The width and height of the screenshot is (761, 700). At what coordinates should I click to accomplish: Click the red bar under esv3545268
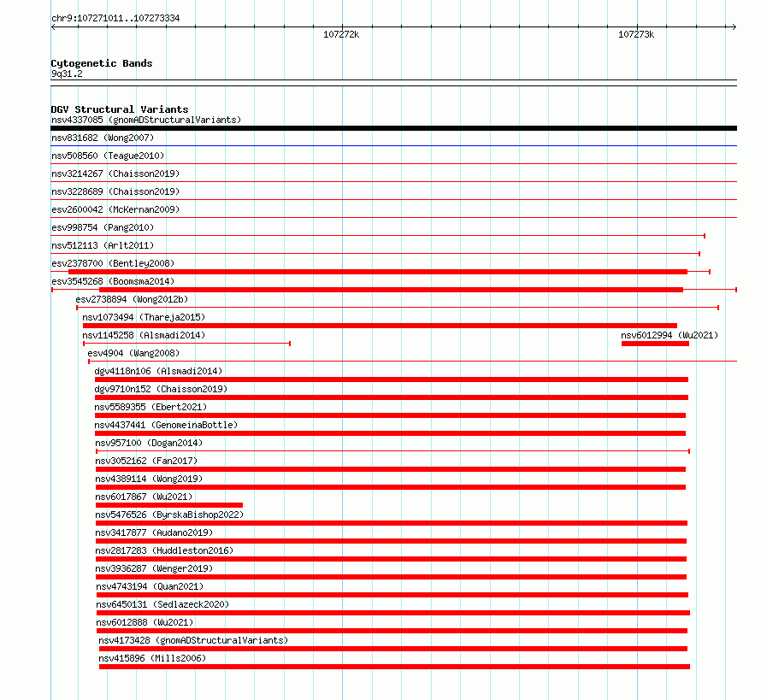click(391, 290)
